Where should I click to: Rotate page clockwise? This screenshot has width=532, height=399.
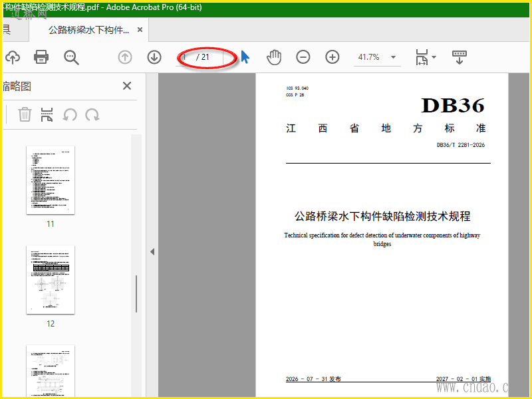pyautogui.click(x=92, y=114)
